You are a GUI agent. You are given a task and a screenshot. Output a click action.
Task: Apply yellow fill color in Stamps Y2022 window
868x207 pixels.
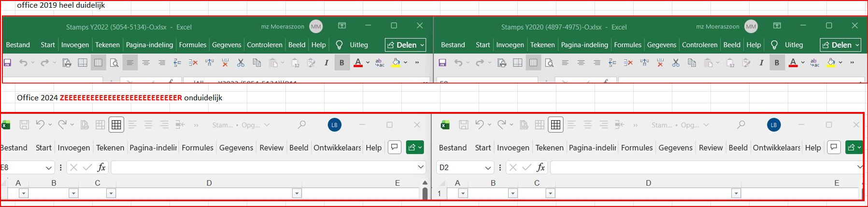tap(396, 63)
